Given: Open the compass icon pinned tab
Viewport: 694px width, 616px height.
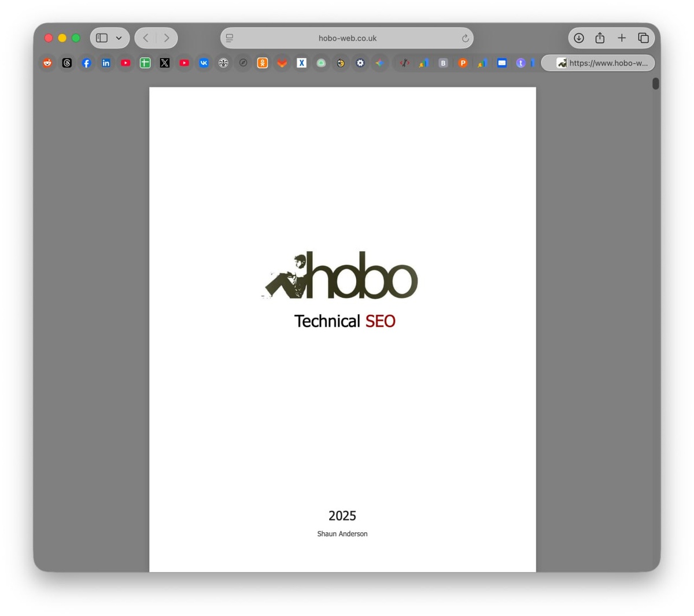Looking at the screenshot, I should (x=243, y=63).
